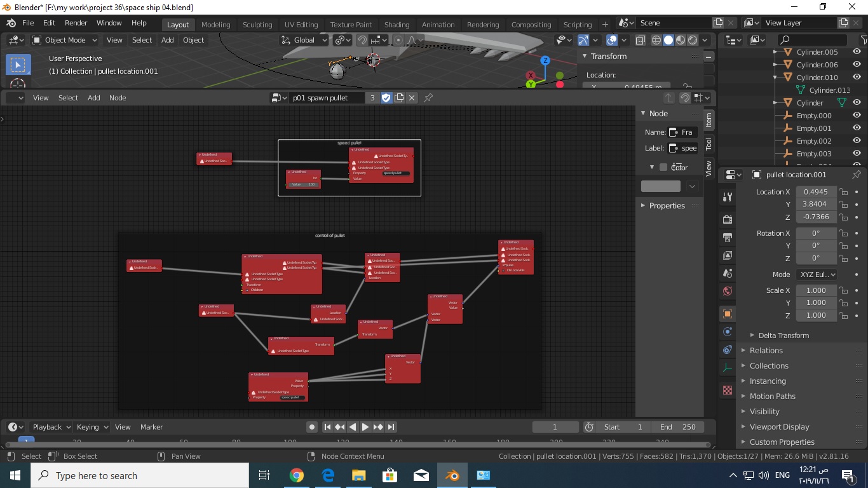The width and height of the screenshot is (868, 488).
Task: Switch viewport to solid shading
Action: (668, 40)
